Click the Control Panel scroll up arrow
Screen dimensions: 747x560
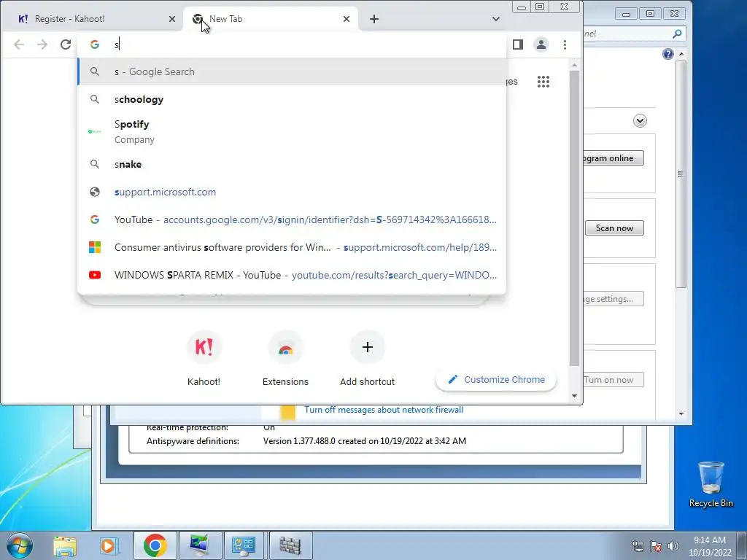coord(681,54)
